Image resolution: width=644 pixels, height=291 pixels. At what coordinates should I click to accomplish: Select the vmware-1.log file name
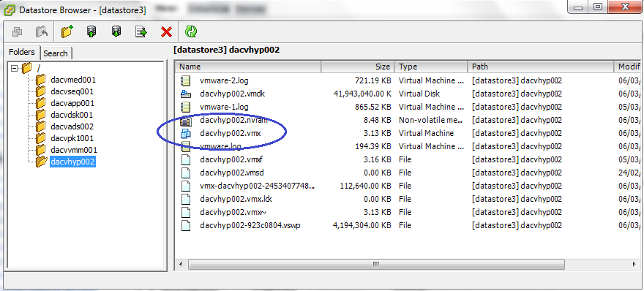pos(224,107)
